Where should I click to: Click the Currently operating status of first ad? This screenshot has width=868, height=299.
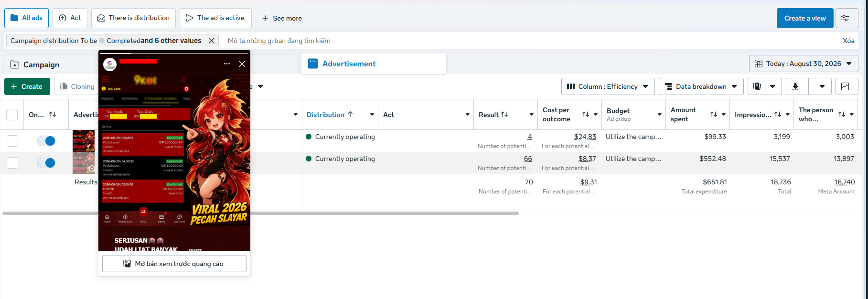[x=340, y=137]
